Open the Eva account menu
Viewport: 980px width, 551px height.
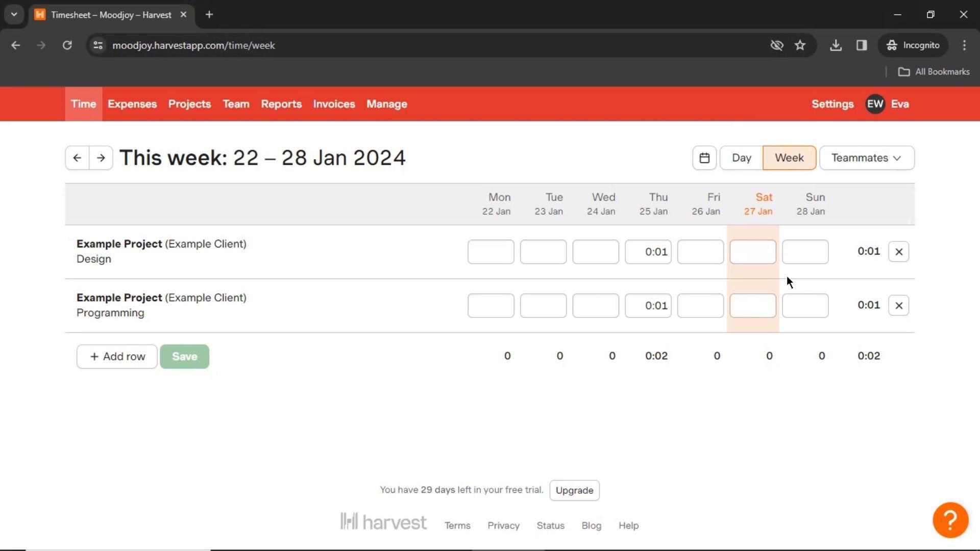click(899, 104)
